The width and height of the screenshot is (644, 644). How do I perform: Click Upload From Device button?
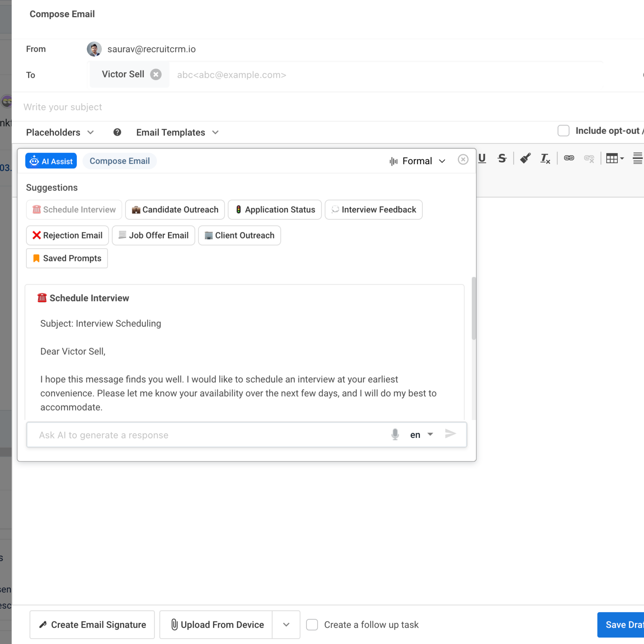[x=216, y=625]
